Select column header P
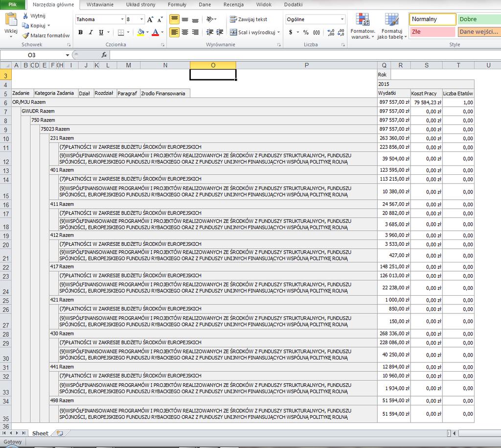Viewport: 501px width, 448px height. [x=306, y=65]
